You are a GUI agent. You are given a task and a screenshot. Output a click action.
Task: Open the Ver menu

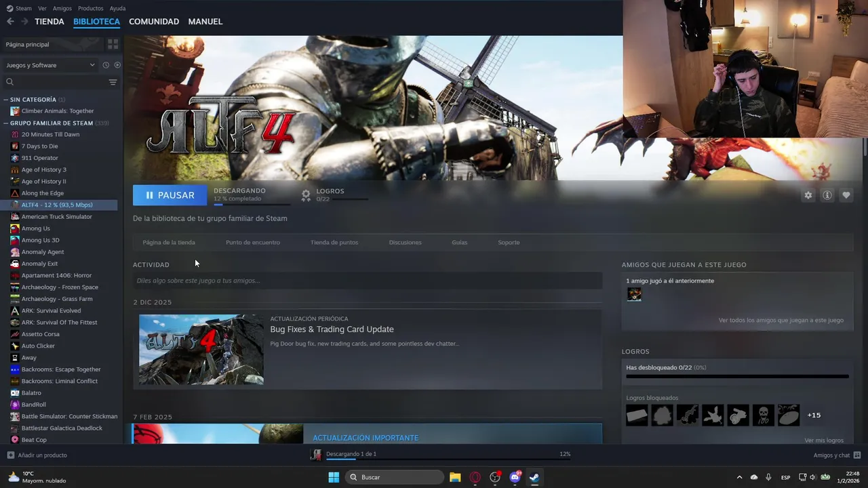42,8
